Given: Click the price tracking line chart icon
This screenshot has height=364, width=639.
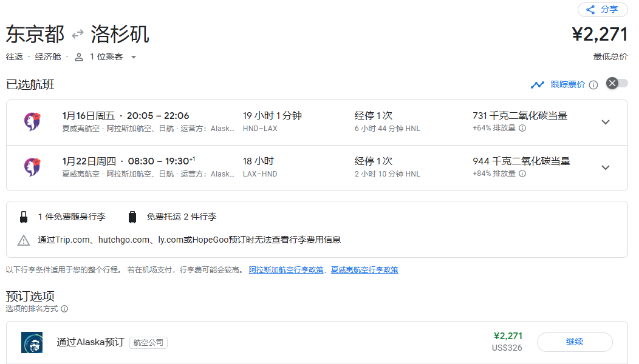Looking at the screenshot, I should tap(537, 84).
